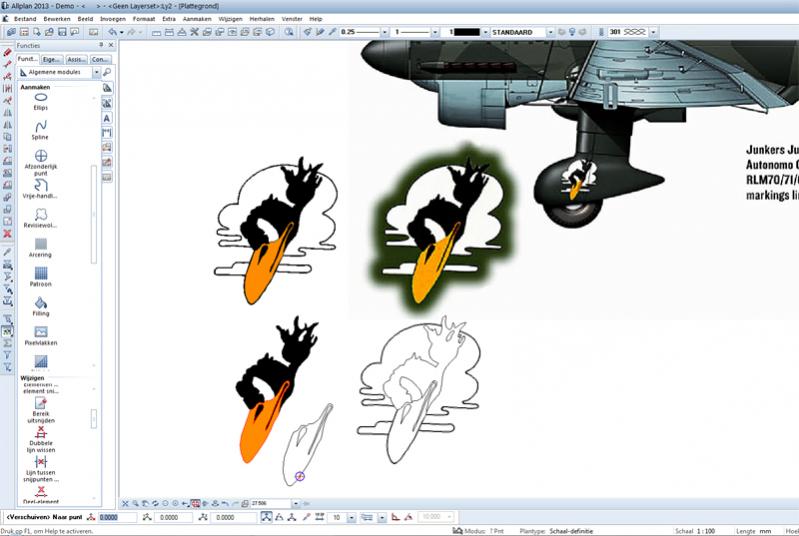
Task: Click the viewport scale input field
Action: tap(271, 503)
